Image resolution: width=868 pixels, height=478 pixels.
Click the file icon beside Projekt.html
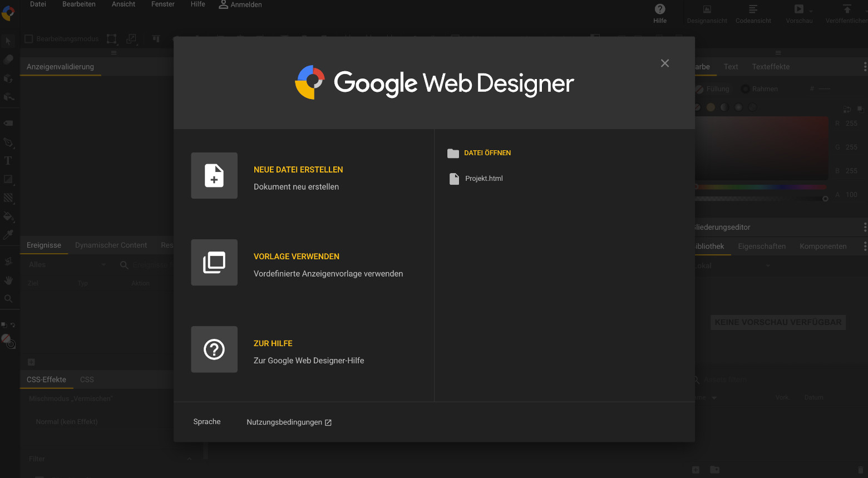point(454,179)
